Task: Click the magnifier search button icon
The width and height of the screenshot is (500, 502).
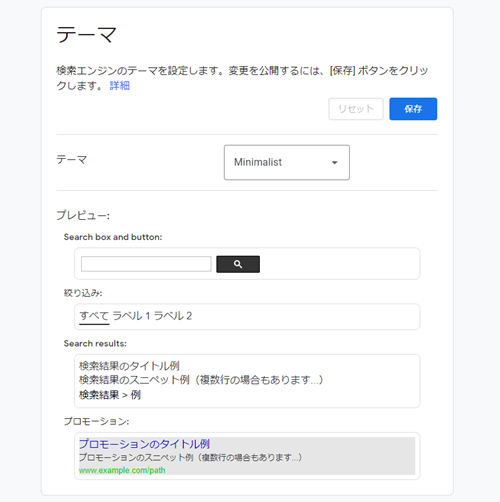Action: pos(238,264)
